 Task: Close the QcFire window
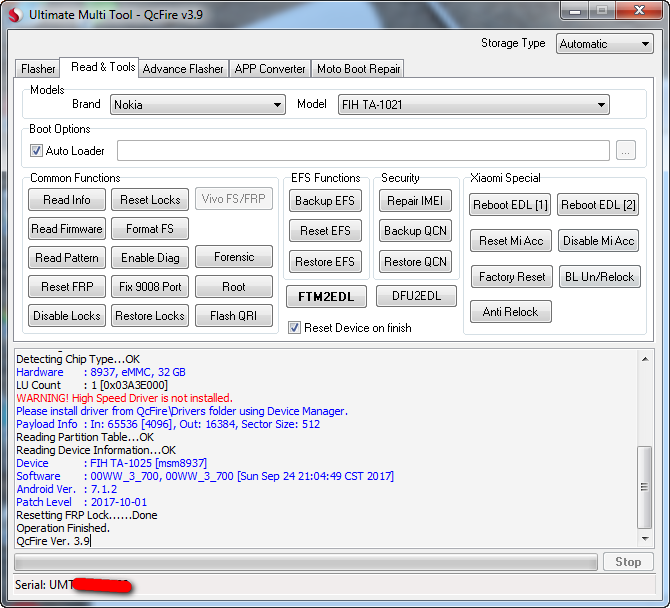[x=639, y=11]
